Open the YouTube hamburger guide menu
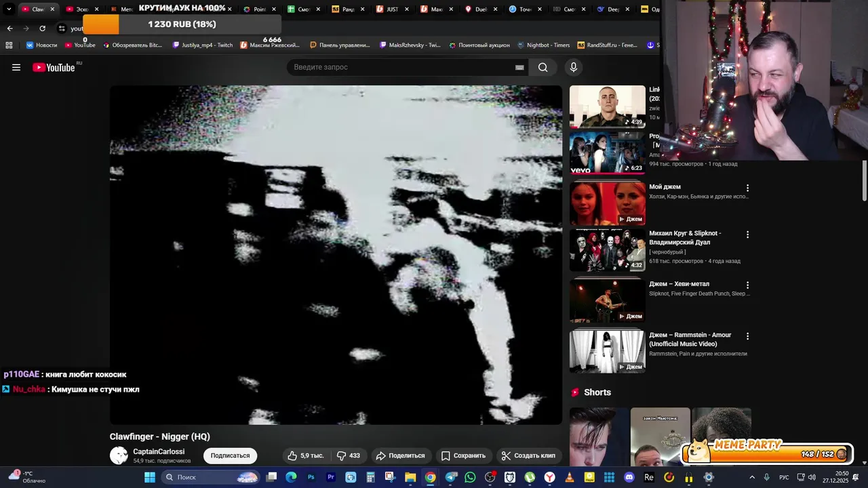This screenshot has width=868, height=488. [16, 67]
